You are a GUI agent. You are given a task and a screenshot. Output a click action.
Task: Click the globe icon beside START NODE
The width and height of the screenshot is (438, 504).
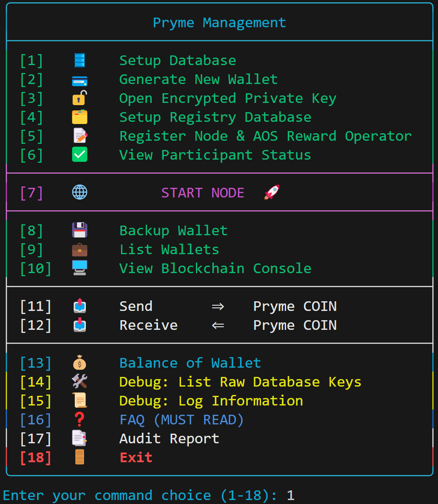[80, 193]
